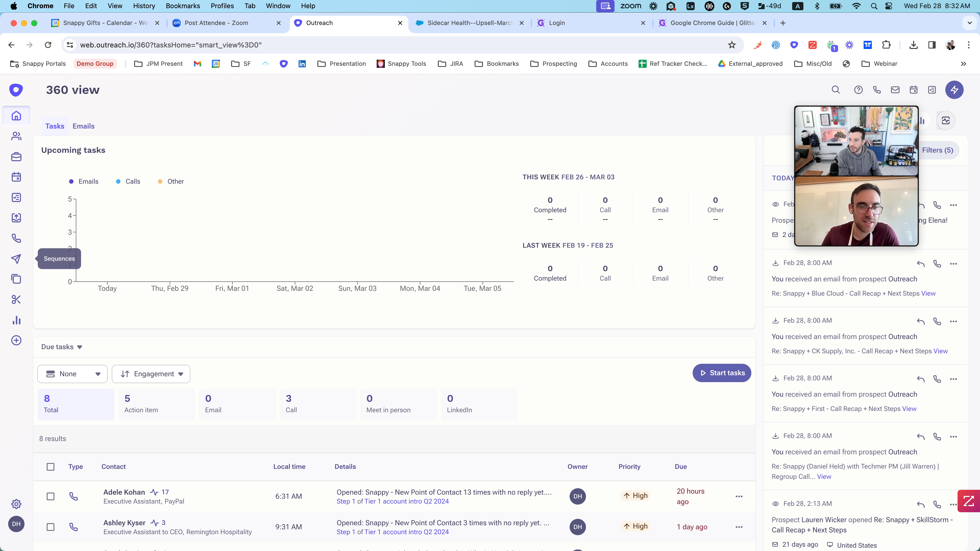This screenshot has width=980, height=551.
Task: Open the Prospects people icon in sidebar
Action: [x=16, y=136]
